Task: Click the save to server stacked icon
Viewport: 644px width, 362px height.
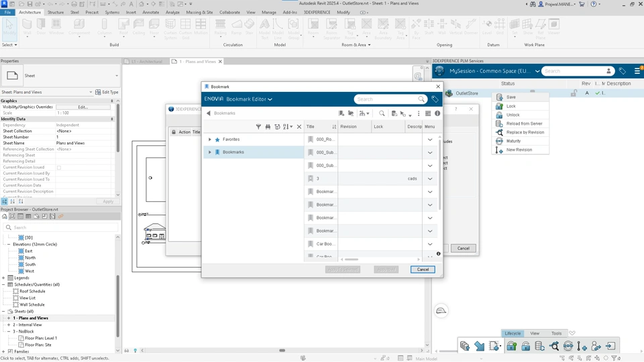Action: pos(465,347)
